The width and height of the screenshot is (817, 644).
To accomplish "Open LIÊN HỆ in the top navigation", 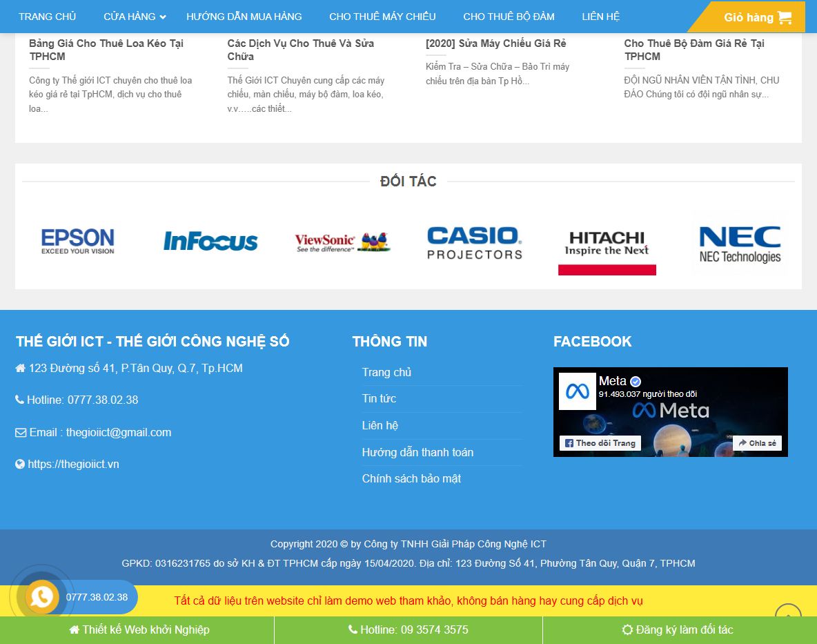I will click(x=601, y=17).
